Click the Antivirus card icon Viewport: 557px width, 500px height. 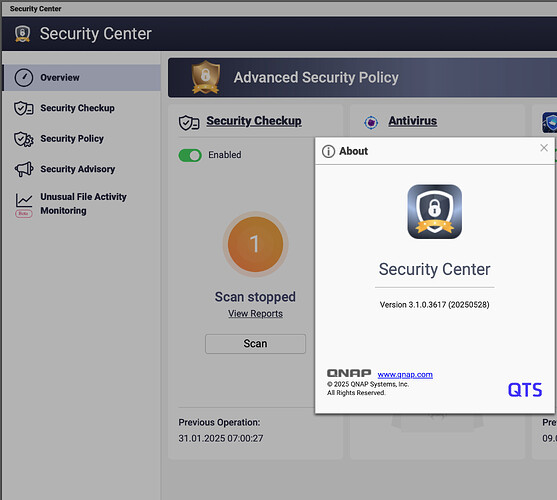(x=371, y=123)
